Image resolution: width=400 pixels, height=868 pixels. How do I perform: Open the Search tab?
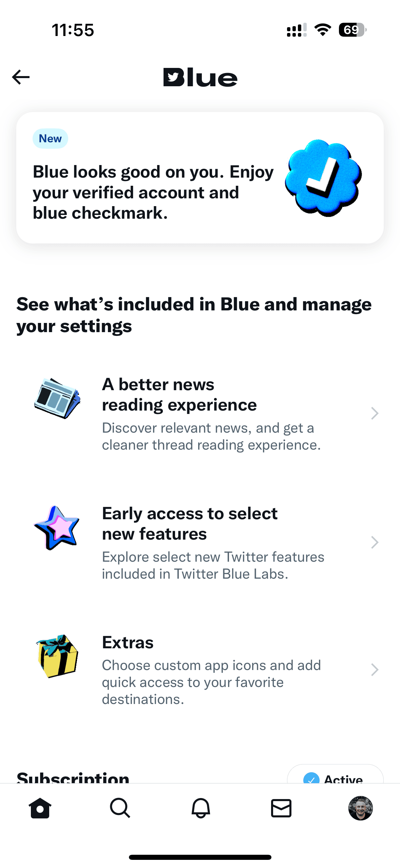pos(120,808)
